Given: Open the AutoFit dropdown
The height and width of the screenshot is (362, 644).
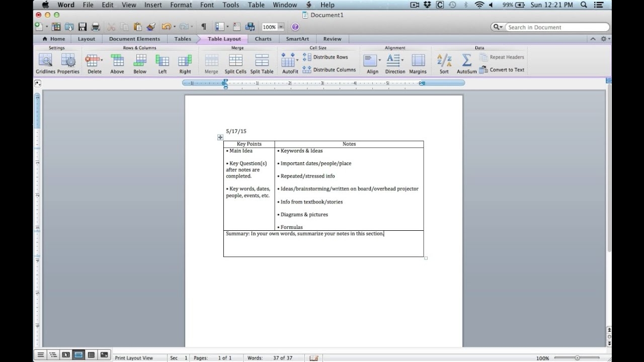Looking at the screenshot, I should pos(297,60).
